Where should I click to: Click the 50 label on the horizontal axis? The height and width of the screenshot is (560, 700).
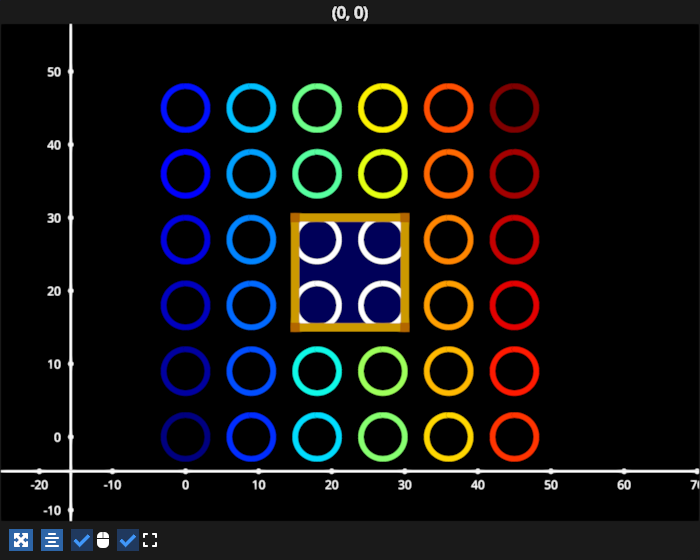[x=550, y=485]
